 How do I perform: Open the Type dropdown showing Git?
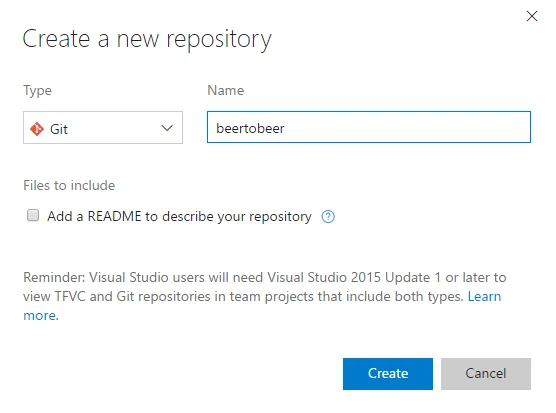[x=103, y=128]
